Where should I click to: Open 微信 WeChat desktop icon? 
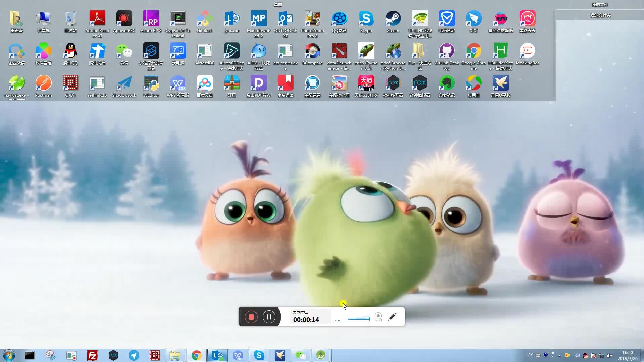(x=124, y=54)
